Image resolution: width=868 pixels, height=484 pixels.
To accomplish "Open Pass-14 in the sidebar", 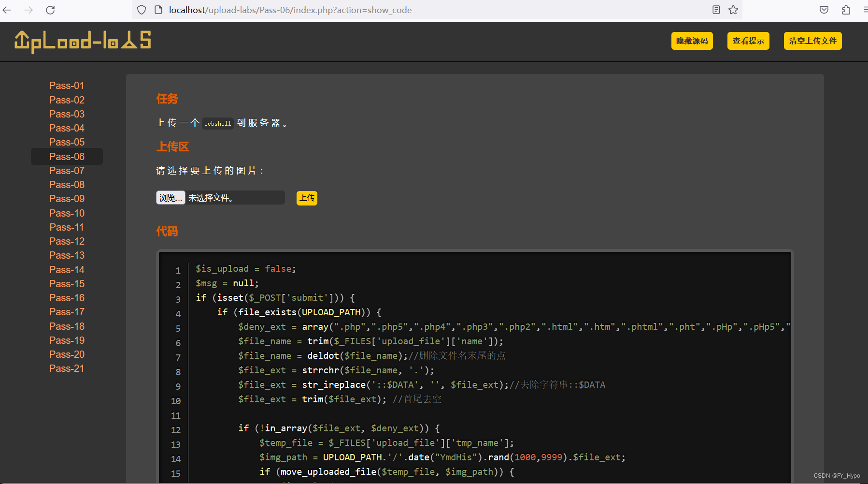I will 67,270.
